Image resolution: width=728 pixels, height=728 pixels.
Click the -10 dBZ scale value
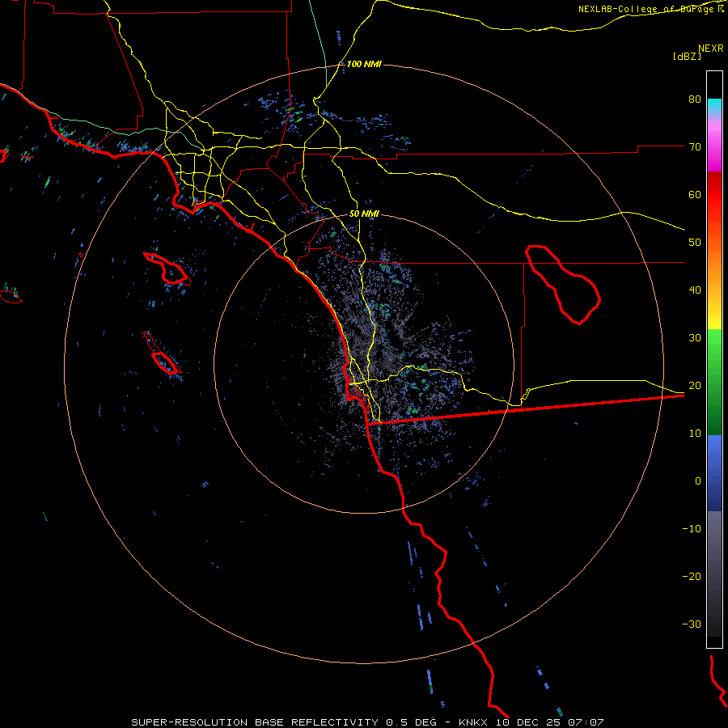pos(692,529)
